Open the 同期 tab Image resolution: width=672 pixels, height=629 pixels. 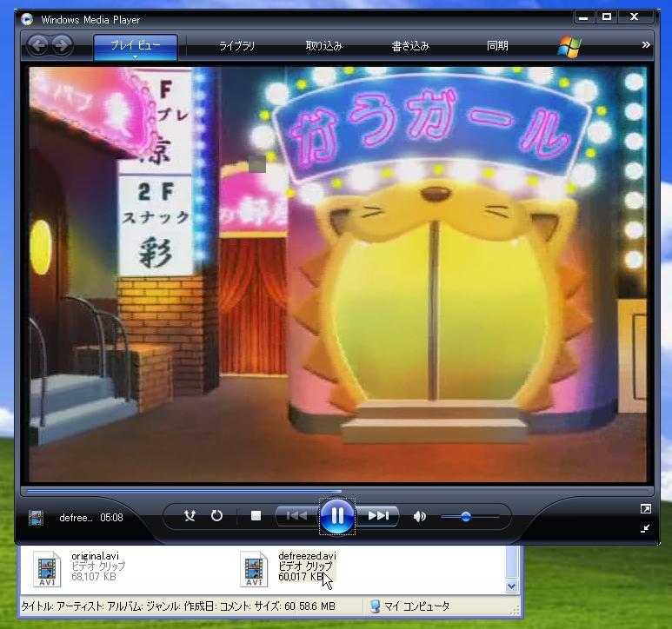pos(497,45)
